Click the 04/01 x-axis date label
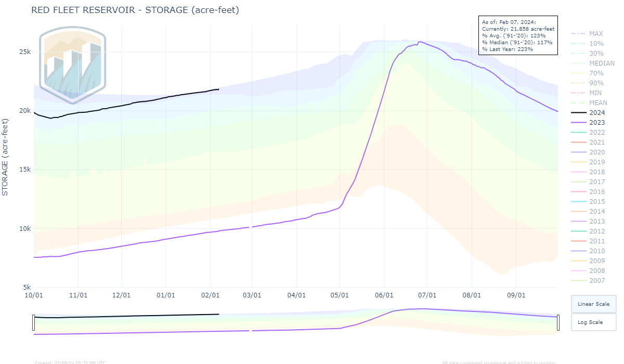 pos(296,295)
